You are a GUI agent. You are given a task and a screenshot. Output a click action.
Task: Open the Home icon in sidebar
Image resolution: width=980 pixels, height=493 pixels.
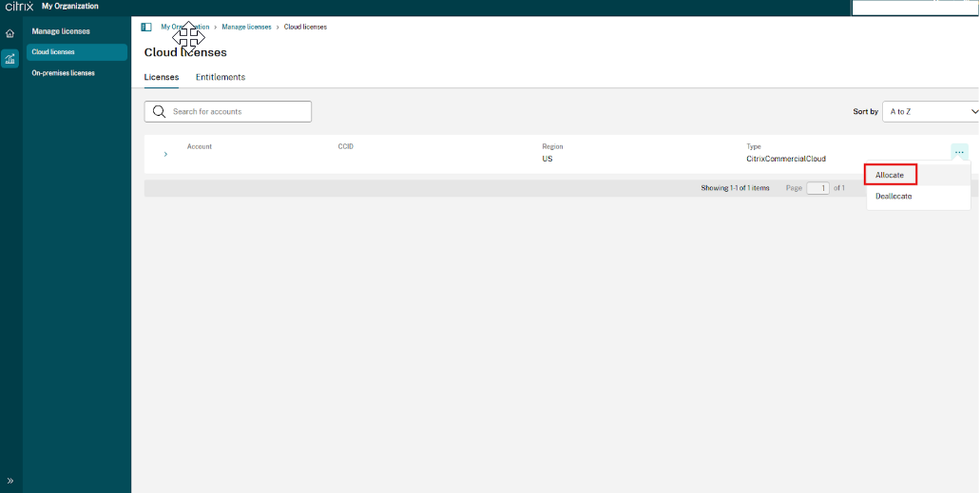tap(10, 34)
